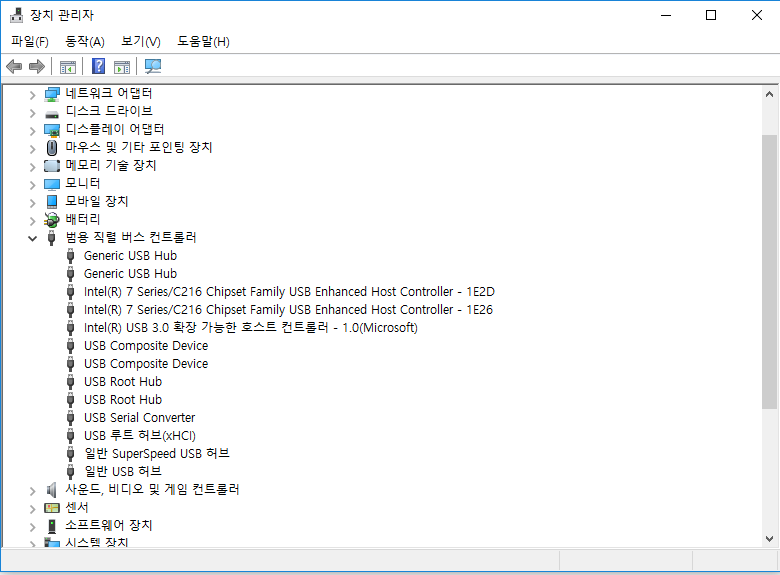Click the 디스플레이 어댑터 icon
Image resolution: width=780 pixels, height=575 pixels.
click(x=52, y=130)
